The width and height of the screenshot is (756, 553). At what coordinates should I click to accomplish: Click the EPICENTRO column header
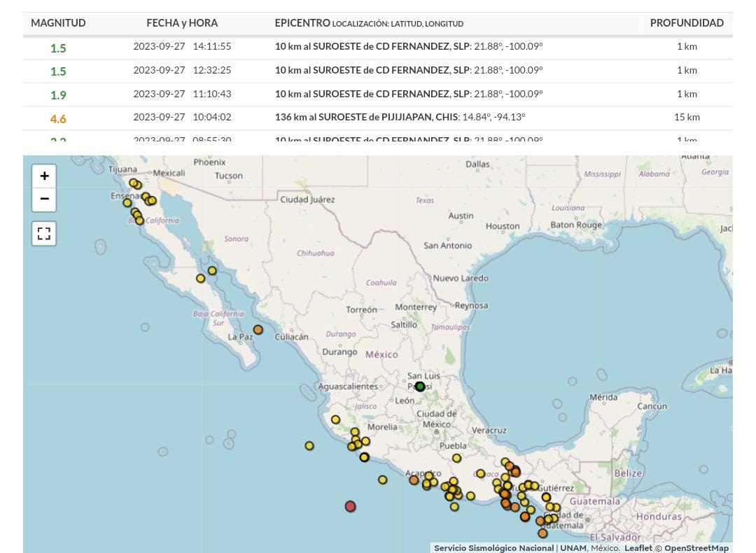pos(302,23)
